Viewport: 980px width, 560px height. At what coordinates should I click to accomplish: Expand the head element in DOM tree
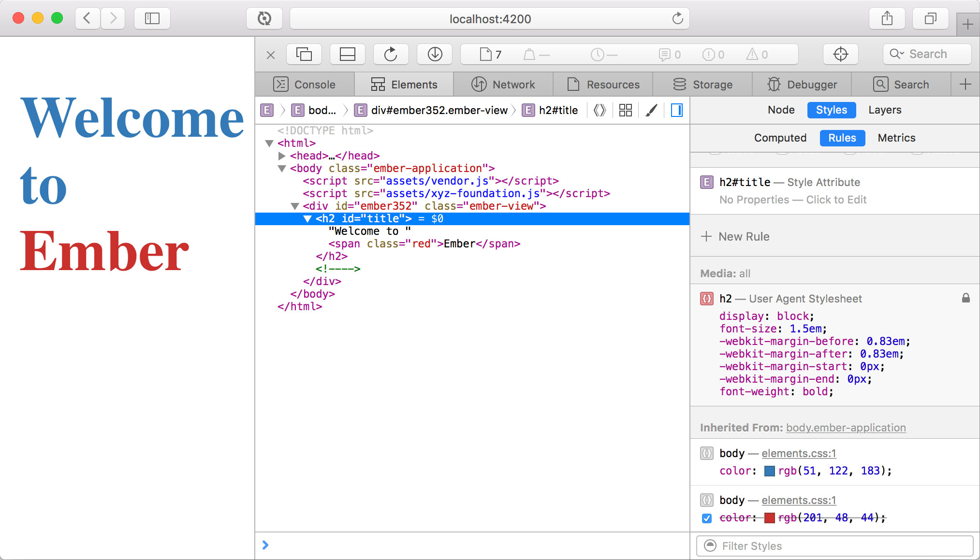pos(282,156)
